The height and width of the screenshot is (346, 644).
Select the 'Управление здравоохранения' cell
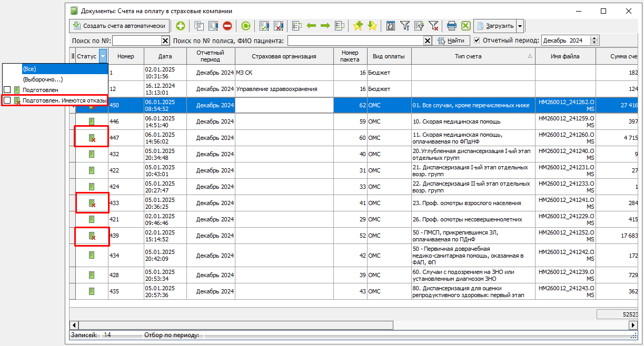click(x=284, y=89)
